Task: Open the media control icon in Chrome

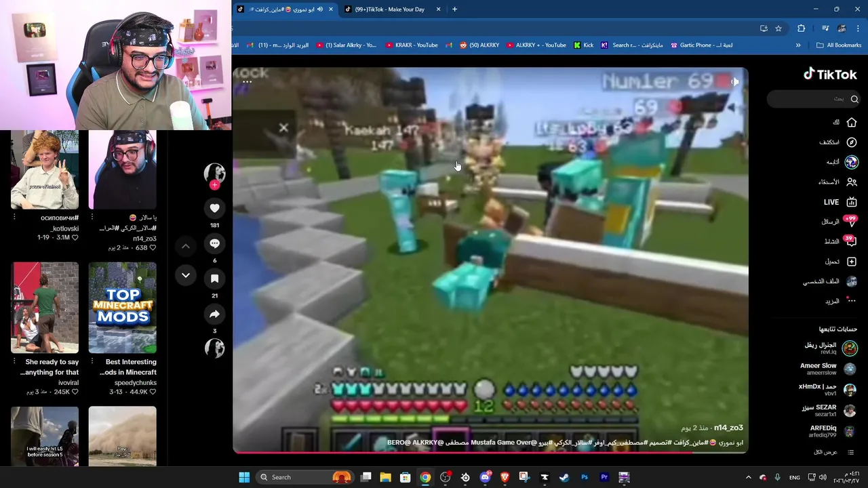Action: 825,28
